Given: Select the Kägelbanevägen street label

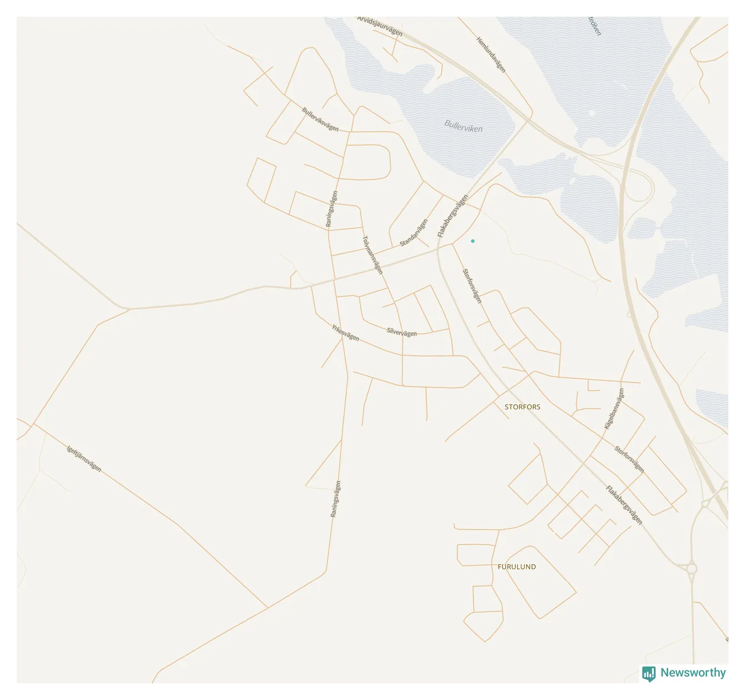Looking at the screenshot, I should [x=614, y=409].
